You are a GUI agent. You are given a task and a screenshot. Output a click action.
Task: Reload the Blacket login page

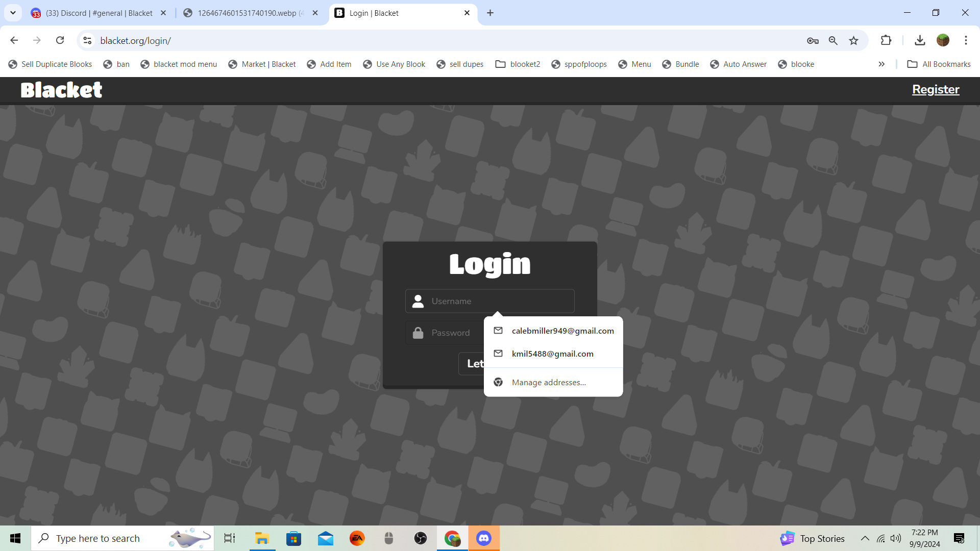click(60, 40)
